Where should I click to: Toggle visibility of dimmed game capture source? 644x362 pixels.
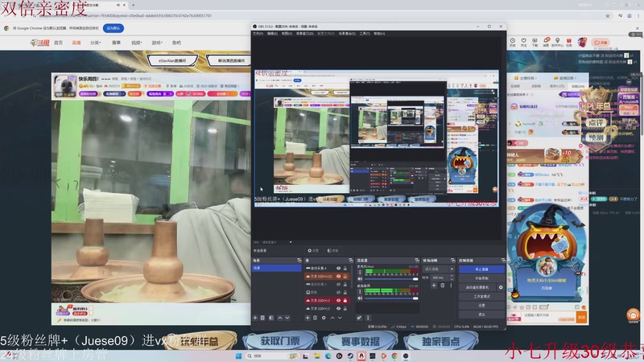[338, 285]
